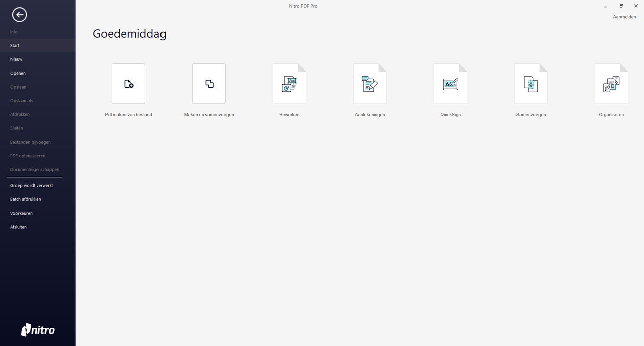Click the Aanmelden sign-in link

coord(624,17)
